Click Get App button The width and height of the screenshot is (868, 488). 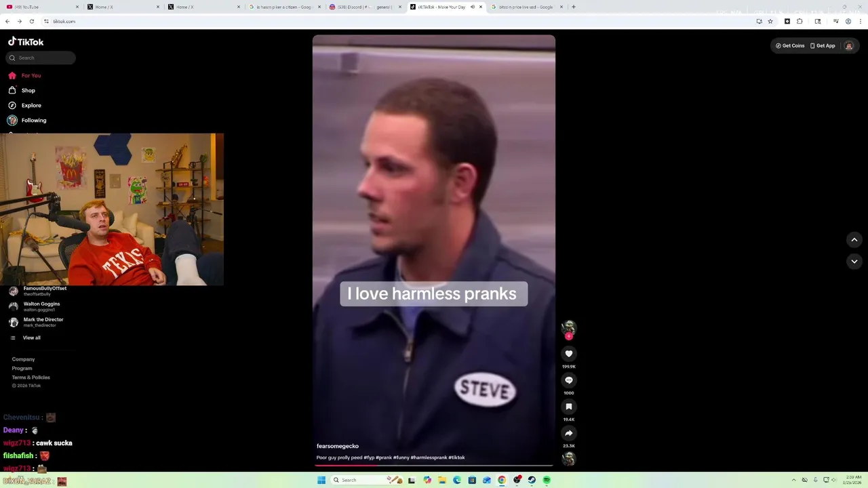[x=823, y=45]
